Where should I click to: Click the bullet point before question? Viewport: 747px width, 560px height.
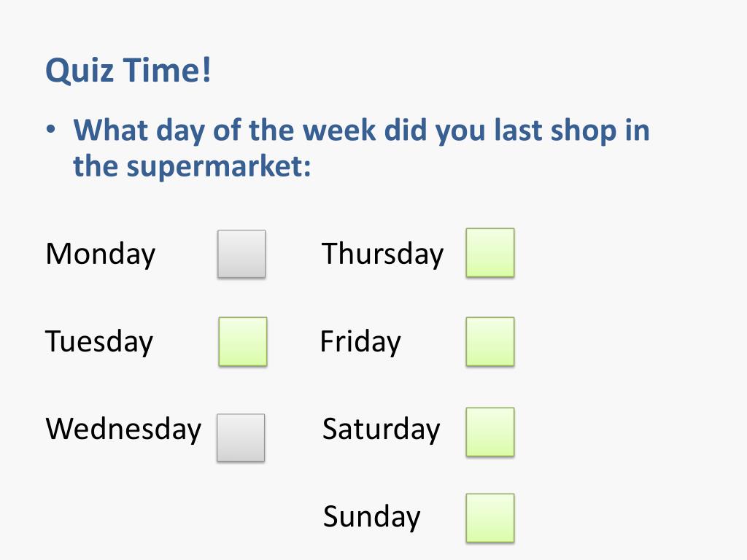(51, 130)
